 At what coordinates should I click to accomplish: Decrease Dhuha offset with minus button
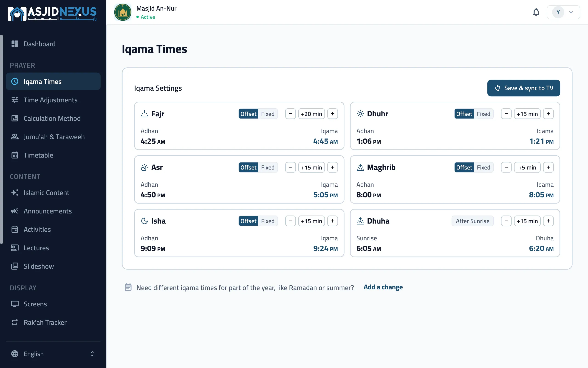506,221
